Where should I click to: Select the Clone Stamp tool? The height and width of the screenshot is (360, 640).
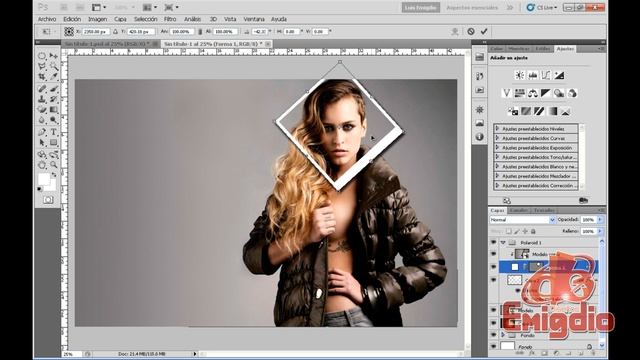[x=42, y=99]
